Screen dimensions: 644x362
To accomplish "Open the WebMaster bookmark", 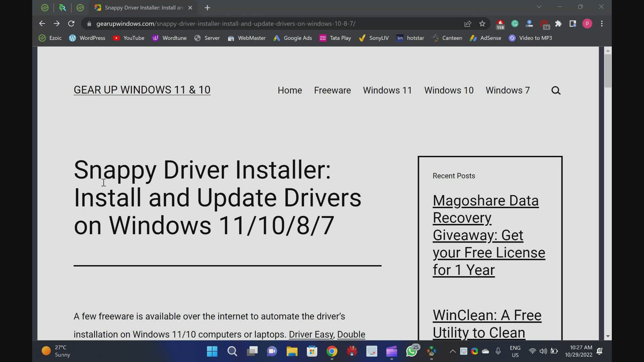I will pyautogui.click(x=247, y=38).
